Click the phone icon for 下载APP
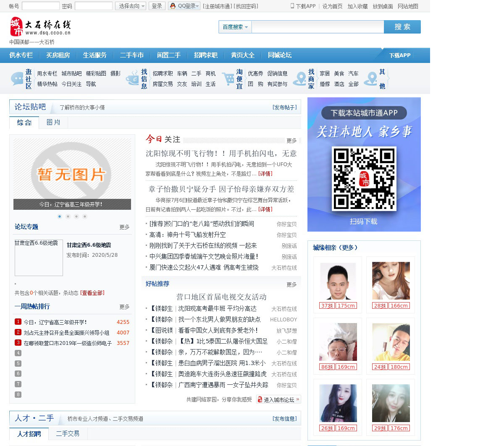504x446 pixels. [292, 6]
